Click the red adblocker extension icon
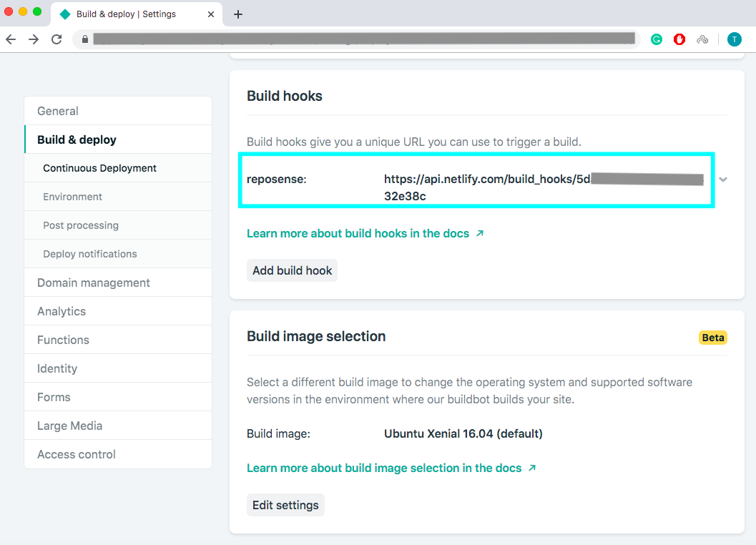This screenshot has height=545, width=756. coord(679,39)
